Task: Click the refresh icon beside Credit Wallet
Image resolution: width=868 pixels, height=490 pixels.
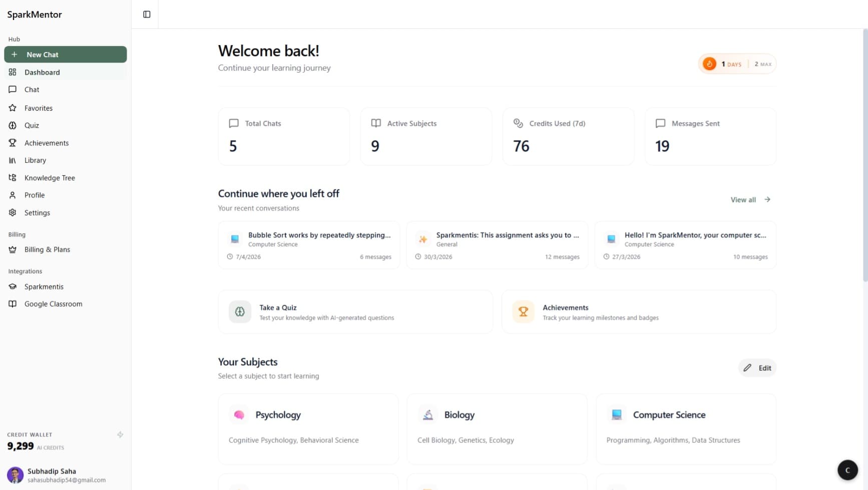Action: (x=120, y=434)
